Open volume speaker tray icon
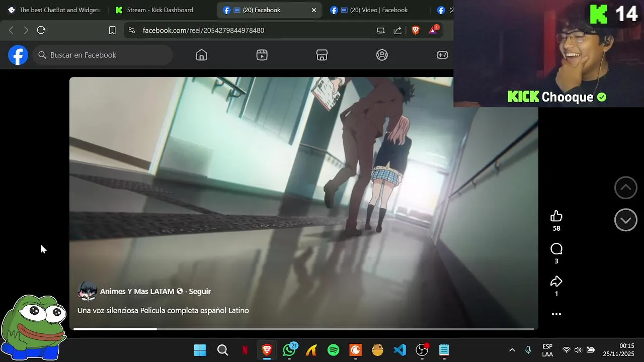The width and height of the screenshot is (644, 362). coord(578,350)
